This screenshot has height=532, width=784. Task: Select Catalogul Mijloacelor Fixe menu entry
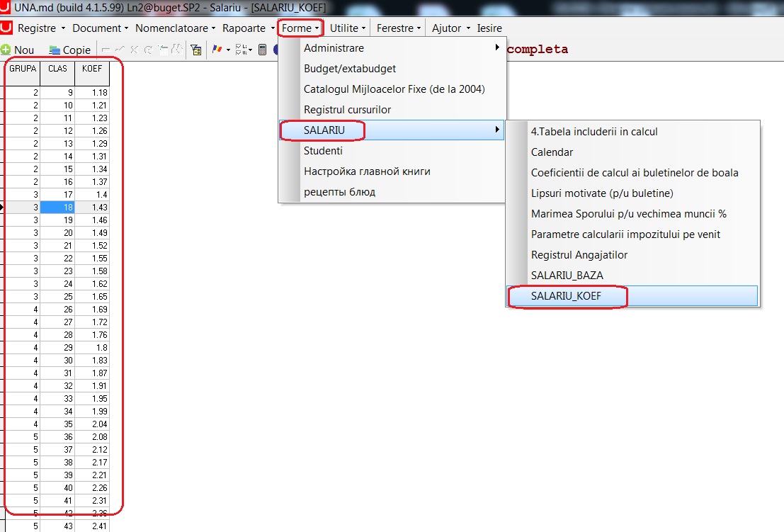[x=392, y=89]
